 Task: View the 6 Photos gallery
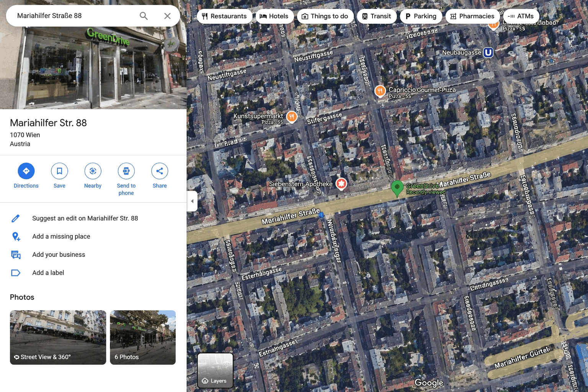pyautogui.click(x=142, y=337)
